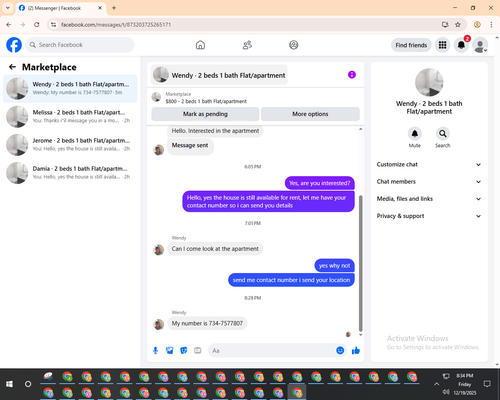The height and width of the screenshot is (400, 500).
Task: Open the Damia conversation
Action: [70, 173]
